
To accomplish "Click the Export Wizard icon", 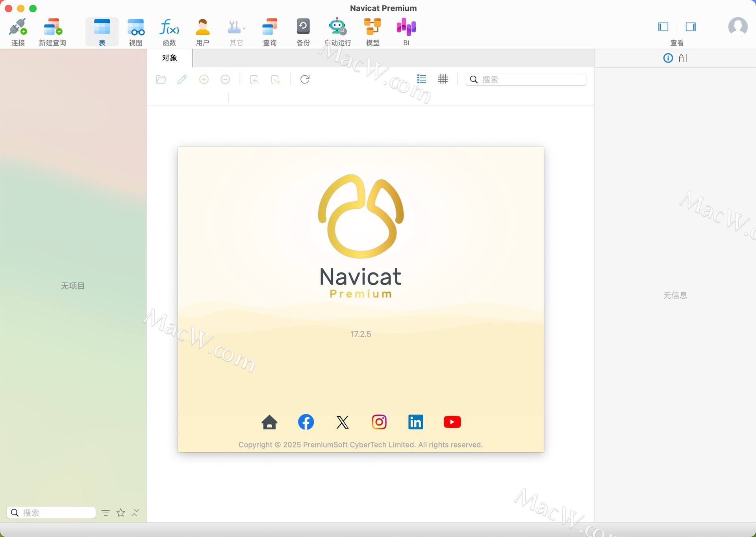I will point(276,80).
